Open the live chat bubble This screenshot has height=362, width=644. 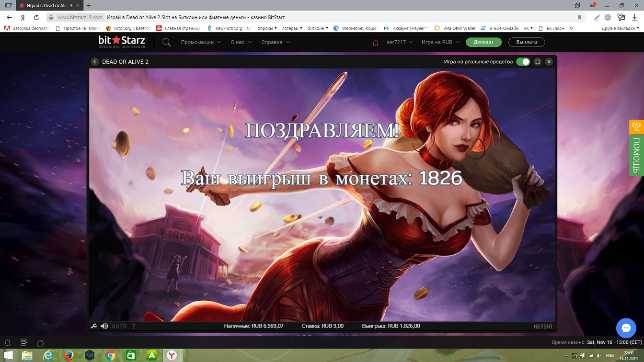click(626, 328)
